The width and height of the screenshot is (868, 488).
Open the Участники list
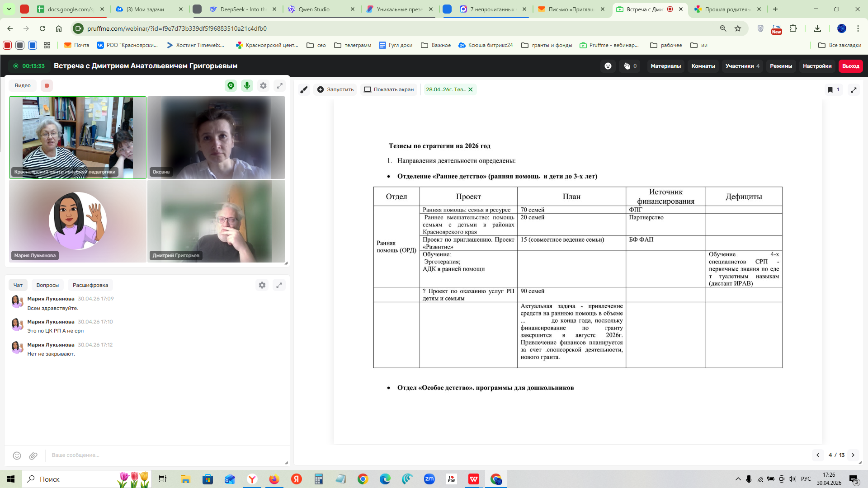click(x=742, y=66)
